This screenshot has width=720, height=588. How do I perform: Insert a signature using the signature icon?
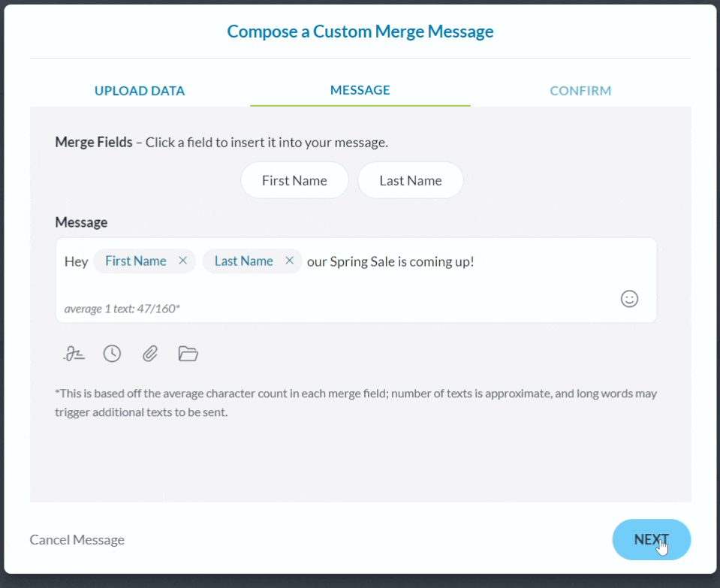coord(74,354)
